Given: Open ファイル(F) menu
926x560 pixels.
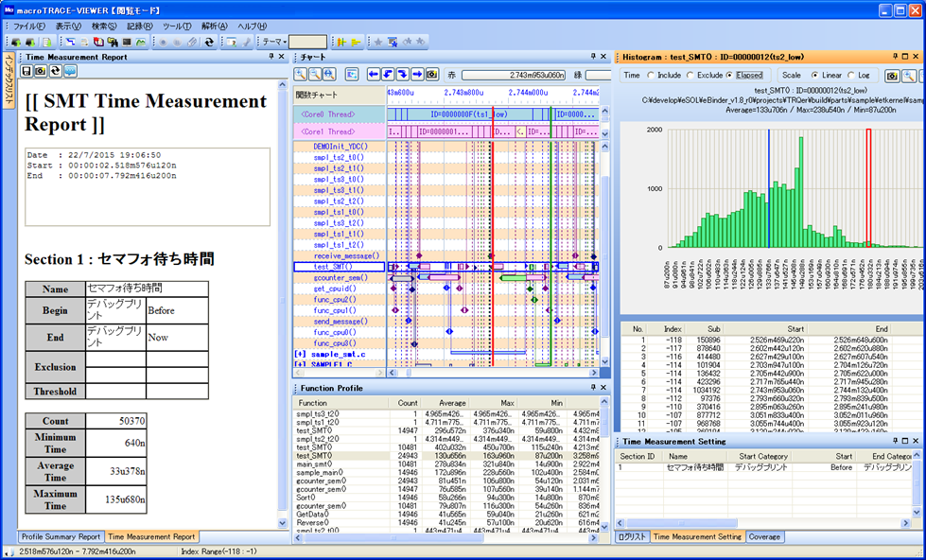Looking at the screenshot, I should (29, 26).
